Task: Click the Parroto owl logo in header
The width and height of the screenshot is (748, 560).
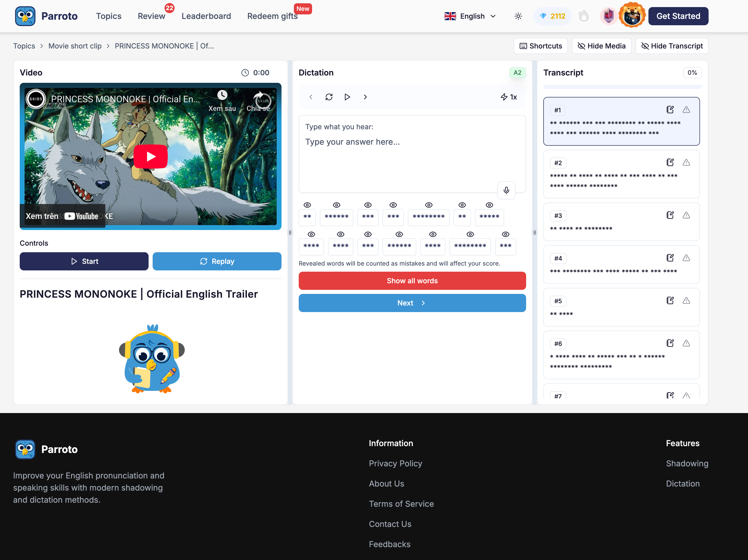Action: pos(25,16)
